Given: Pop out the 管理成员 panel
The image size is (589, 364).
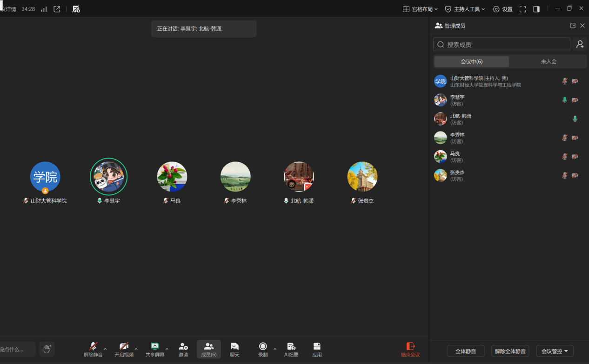Looking at the screenshot, I should click(573, 26).
